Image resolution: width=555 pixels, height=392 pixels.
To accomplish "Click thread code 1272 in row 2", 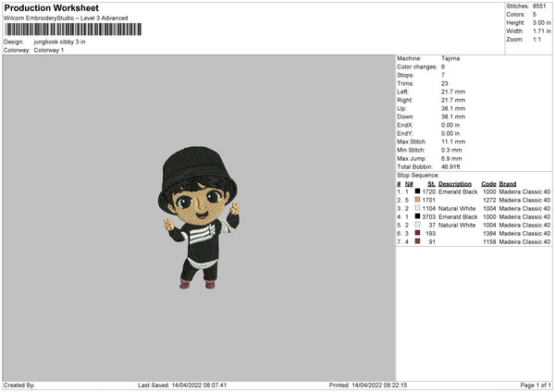I will coord(489,201).
